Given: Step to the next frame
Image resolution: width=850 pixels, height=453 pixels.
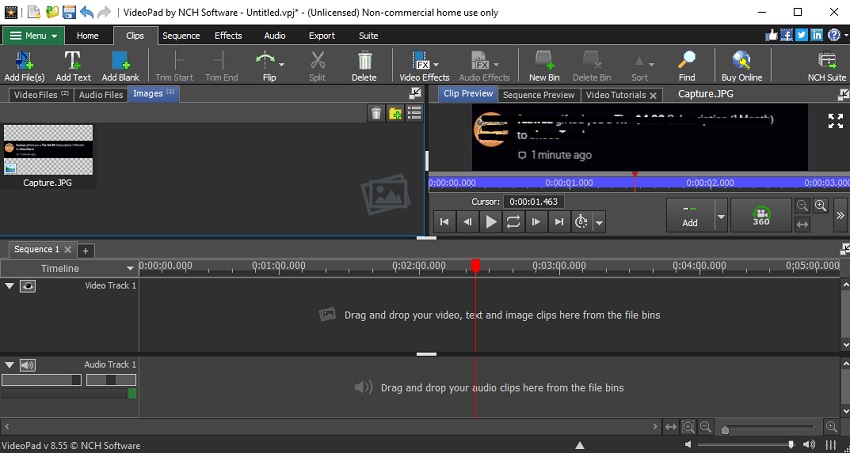Looking at the screenshot, I should coord(536,222).
